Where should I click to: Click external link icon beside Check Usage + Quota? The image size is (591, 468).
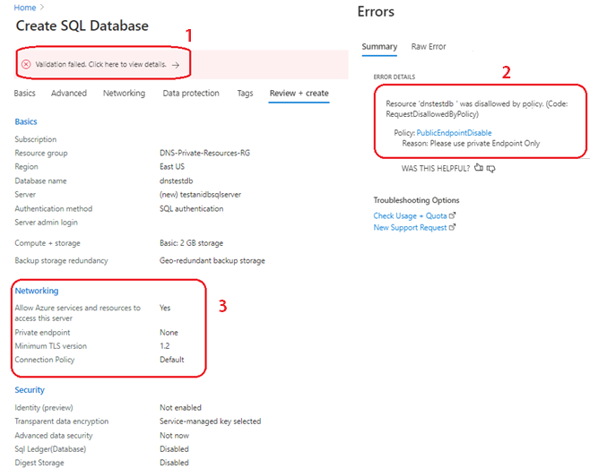[x=452, y=216]
